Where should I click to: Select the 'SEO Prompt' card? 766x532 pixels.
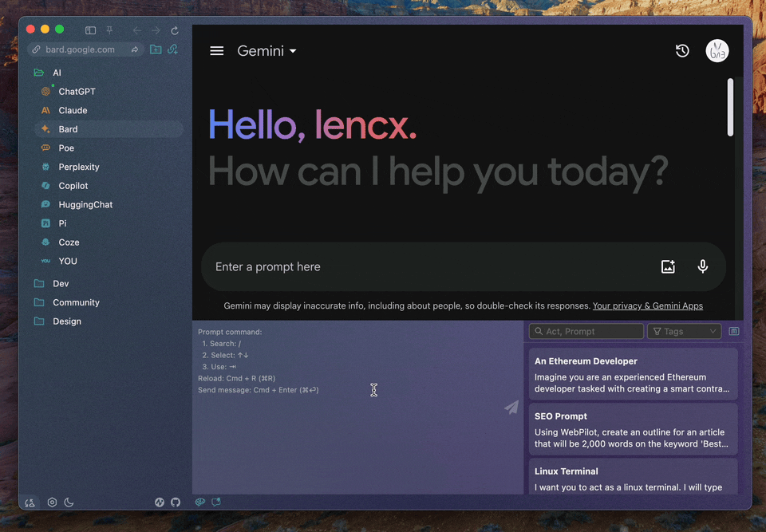click(633, 429)
